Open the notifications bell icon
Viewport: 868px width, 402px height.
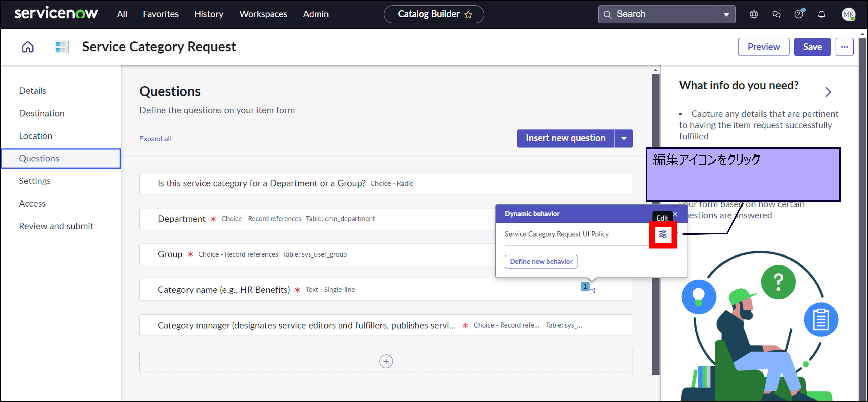click(x=821, y=14)
